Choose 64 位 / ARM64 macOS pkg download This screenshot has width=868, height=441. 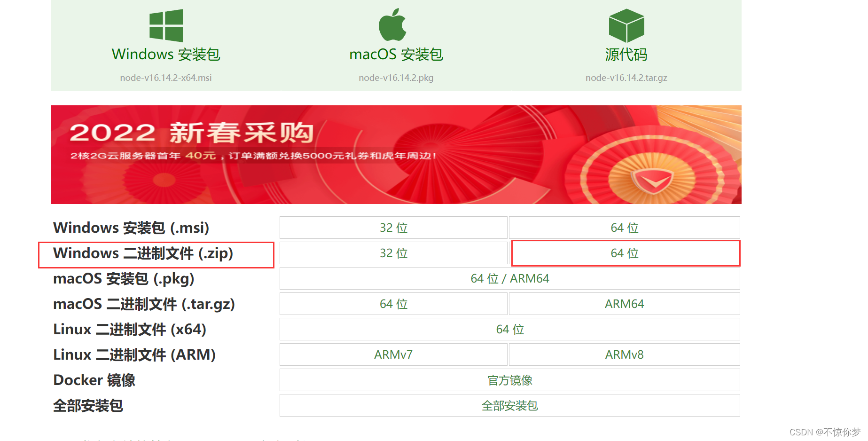510,278
